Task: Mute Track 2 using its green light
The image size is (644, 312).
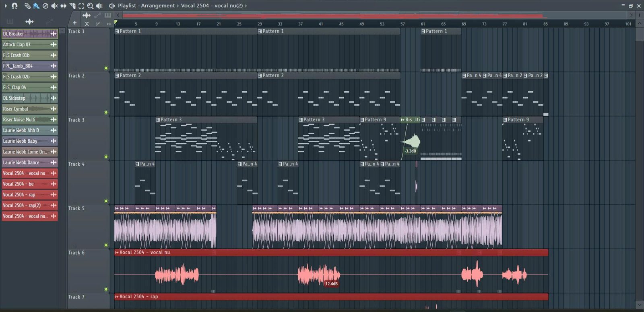Action: [x=106, y=113]
